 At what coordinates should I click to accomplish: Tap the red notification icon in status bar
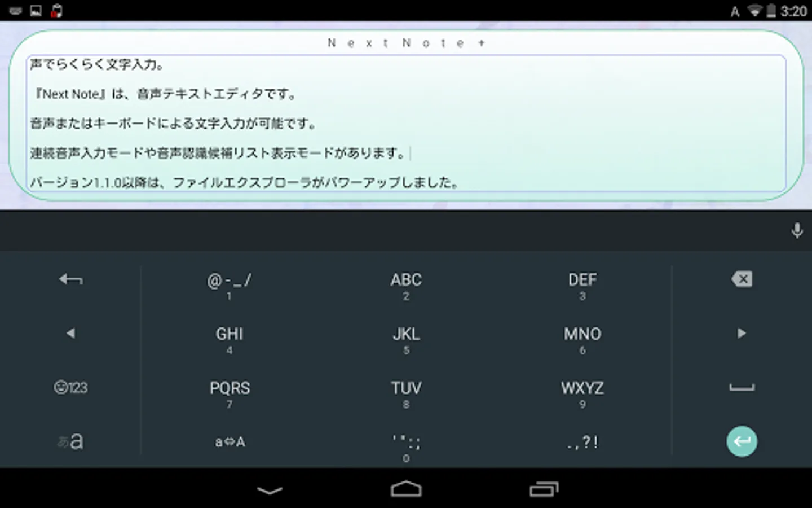[x=56, y=11]
